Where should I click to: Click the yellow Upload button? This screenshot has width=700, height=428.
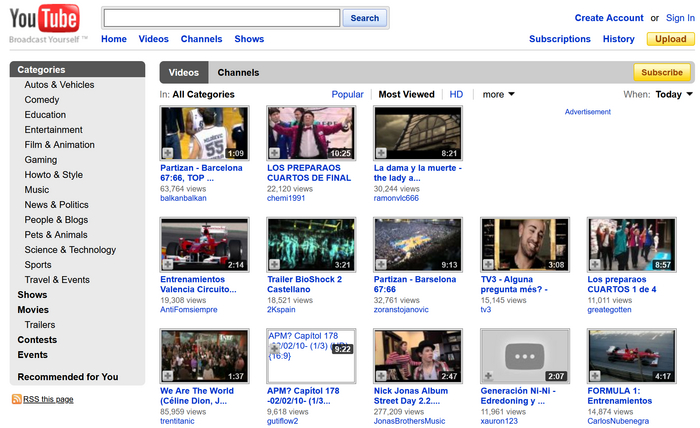click(x=671, y=39)
